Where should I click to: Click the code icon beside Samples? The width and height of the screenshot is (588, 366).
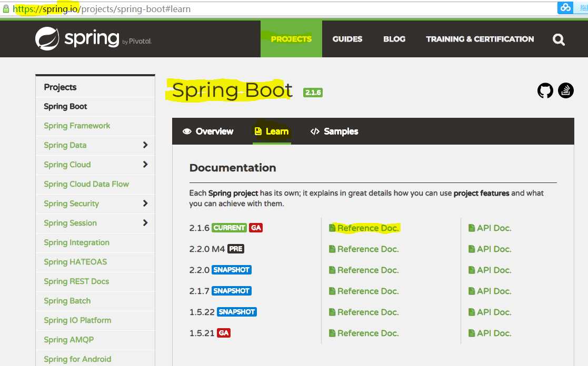[315, 131]
